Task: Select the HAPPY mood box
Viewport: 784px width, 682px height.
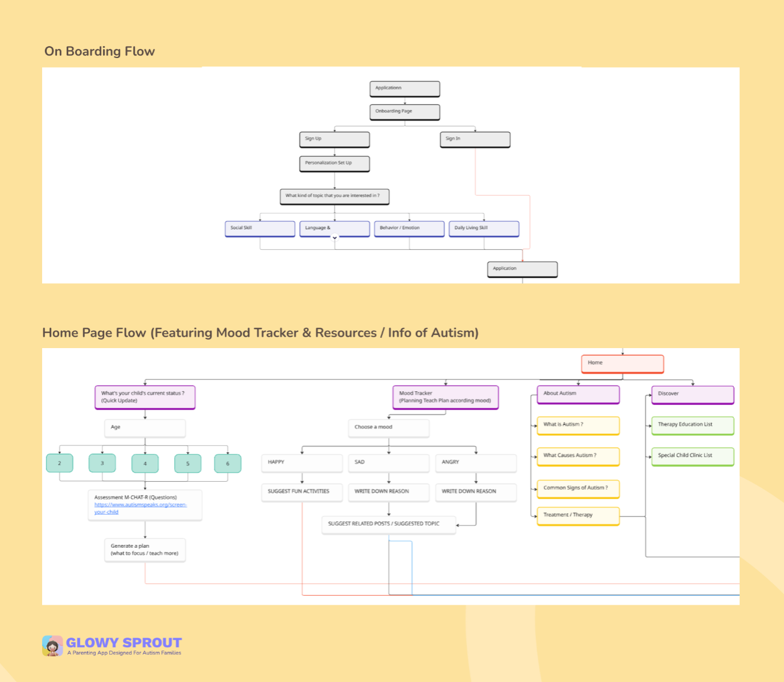Action: [302, 462]
